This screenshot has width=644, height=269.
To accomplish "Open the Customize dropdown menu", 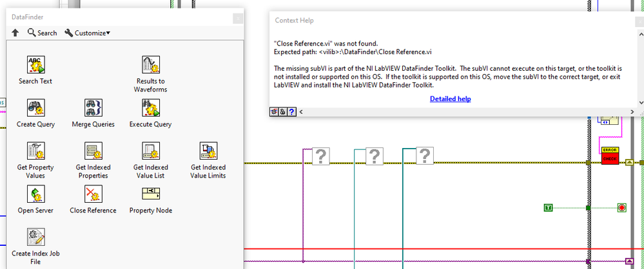I will 87,33.
